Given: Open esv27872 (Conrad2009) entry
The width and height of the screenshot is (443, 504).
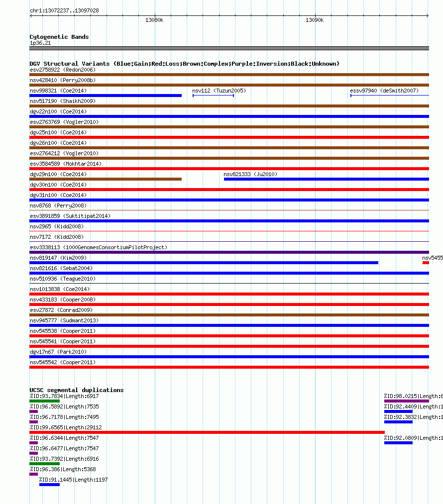Looking at the screenshot, I should (61, 310).
